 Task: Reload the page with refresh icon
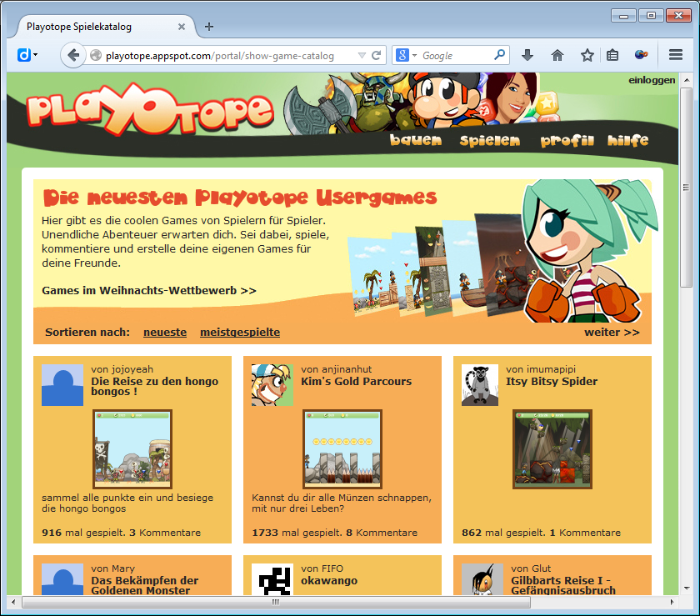376,54
